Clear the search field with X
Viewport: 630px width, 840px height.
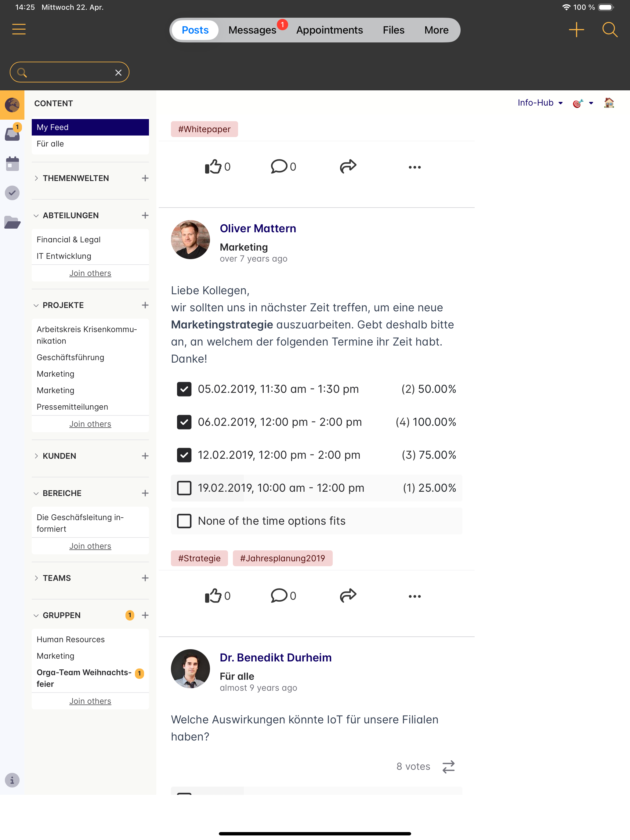[x=118, y=73]
